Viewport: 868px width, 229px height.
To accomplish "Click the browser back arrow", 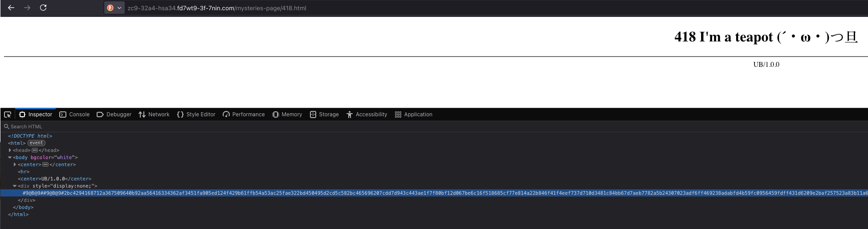I will (x=11, y=8).
